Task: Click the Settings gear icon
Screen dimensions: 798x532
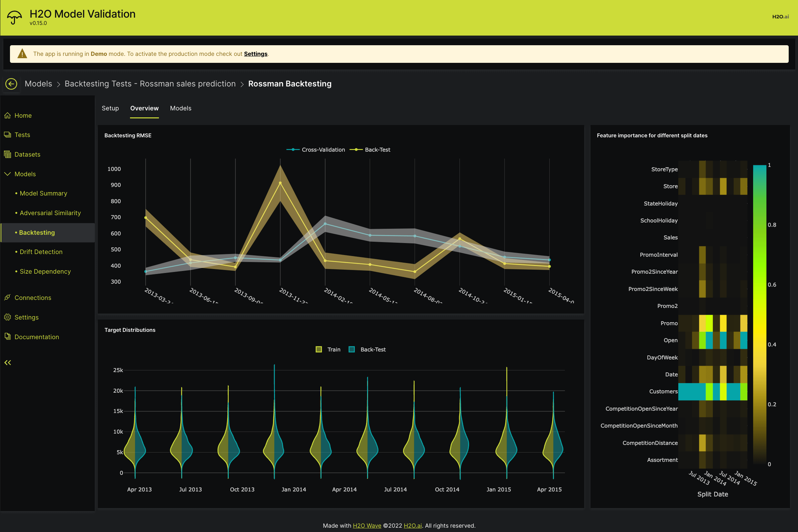Action: pos(7,317)
